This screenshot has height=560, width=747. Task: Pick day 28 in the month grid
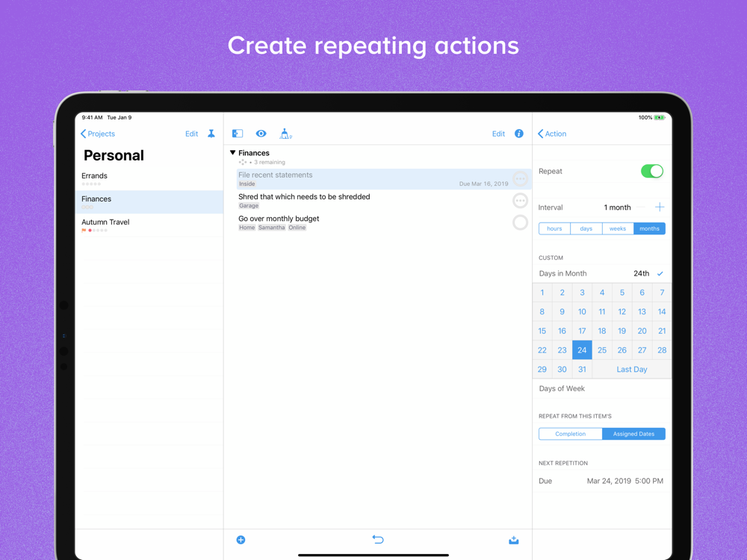662,350
